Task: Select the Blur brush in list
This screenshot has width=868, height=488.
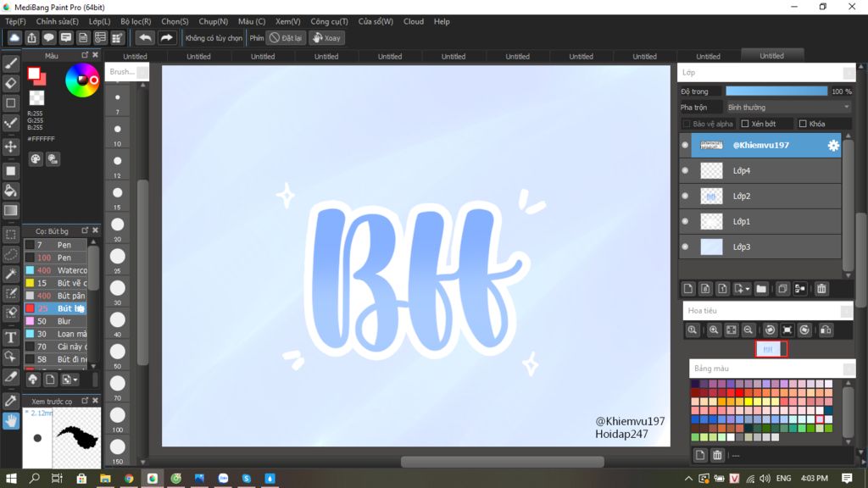Action: (55, 321)
